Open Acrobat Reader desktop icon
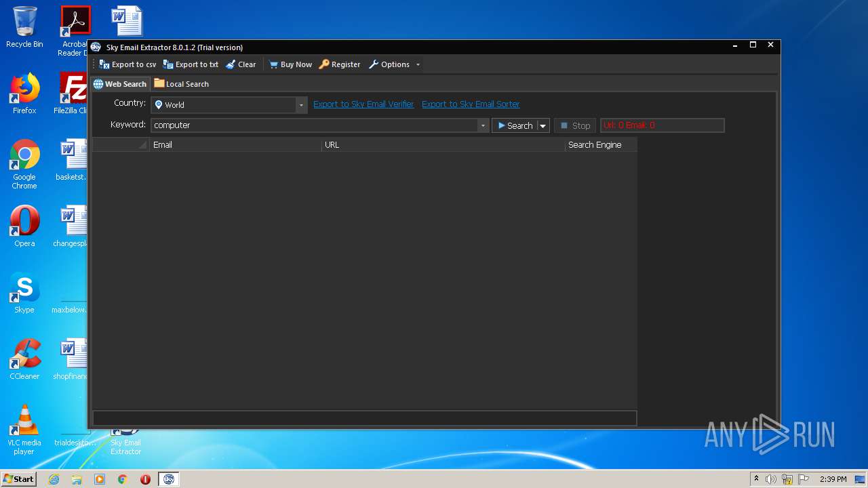The width and height of the screenshot is (868, 488). tap(75, 31)
